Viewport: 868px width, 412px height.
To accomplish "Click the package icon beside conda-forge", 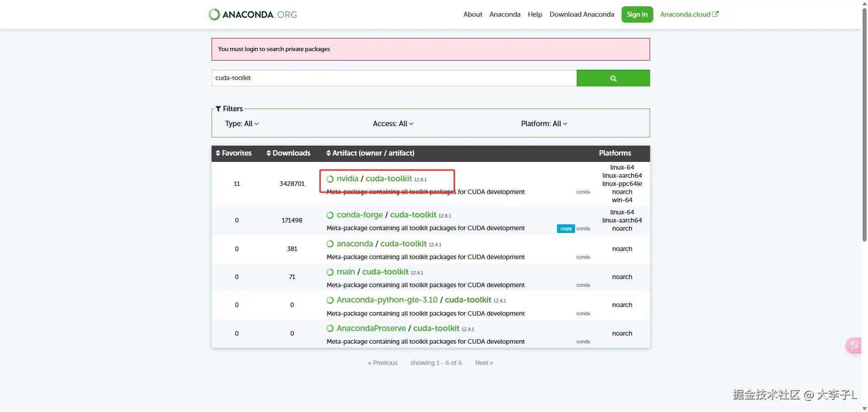I will (x=330, y=215).
